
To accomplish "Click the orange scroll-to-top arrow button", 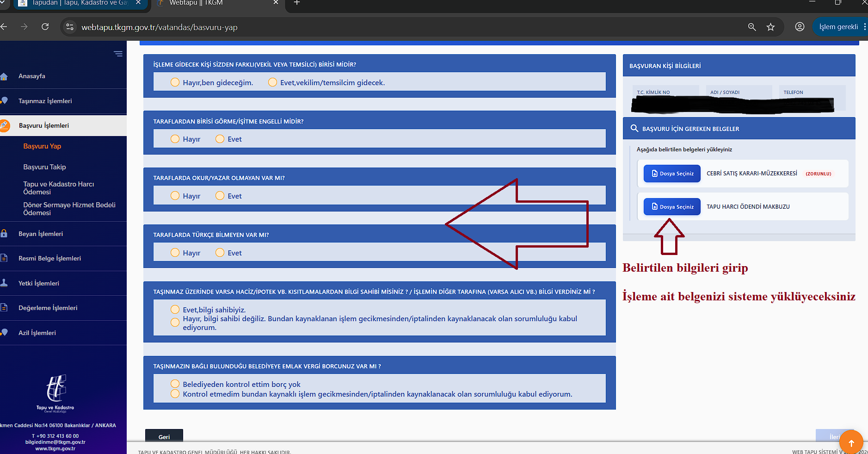I will tap(851, 442).
